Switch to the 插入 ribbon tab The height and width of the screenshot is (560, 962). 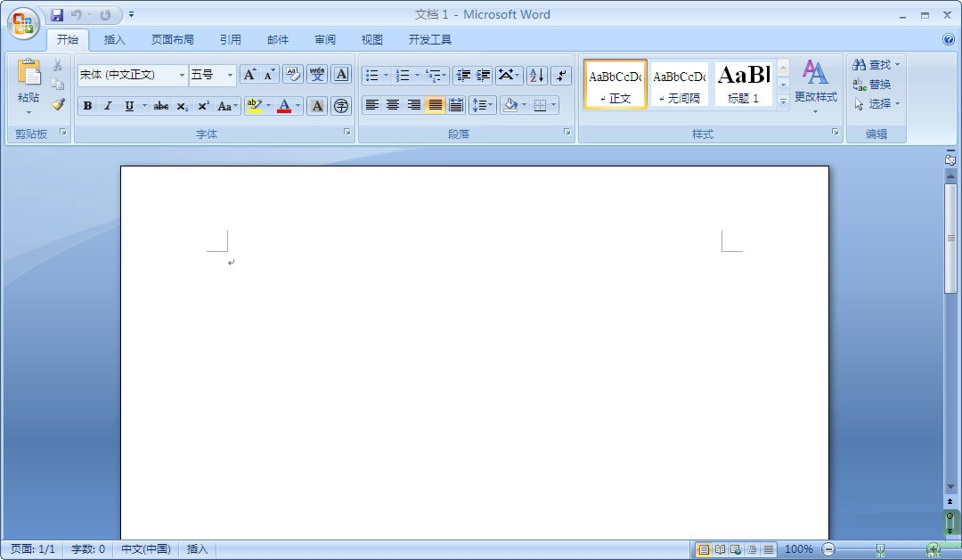pos(115,40)
